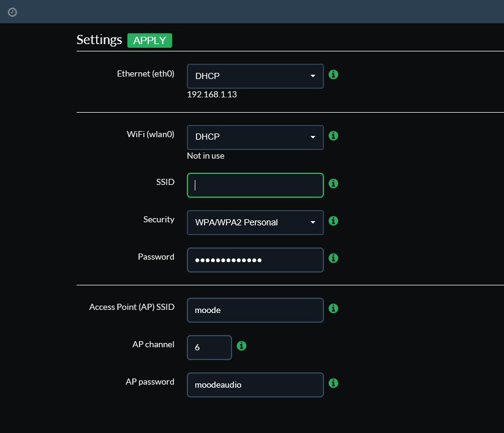
Task: Open the Ethernet (eth0) DHCP dropdown
Action: coord(255,76)
